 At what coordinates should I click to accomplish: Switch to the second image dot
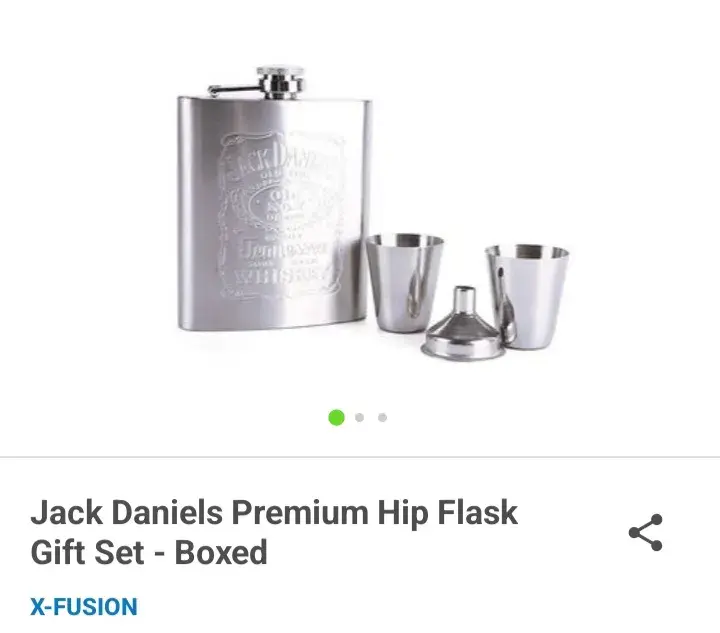click(x=360, y=417)
